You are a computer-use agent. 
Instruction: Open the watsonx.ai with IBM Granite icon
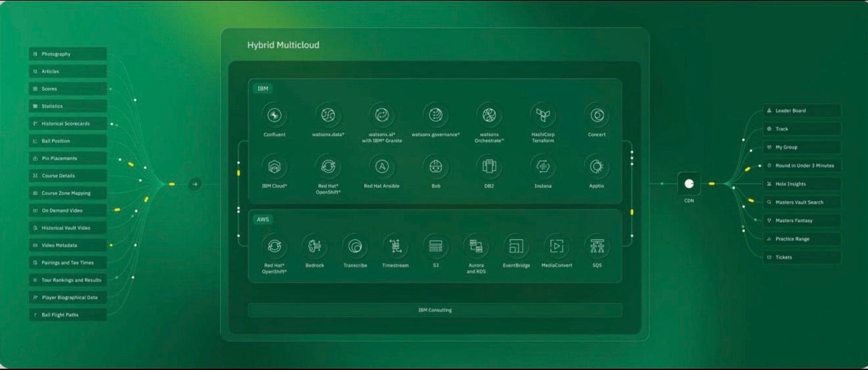pyautogui.click(x=382, y=115)
